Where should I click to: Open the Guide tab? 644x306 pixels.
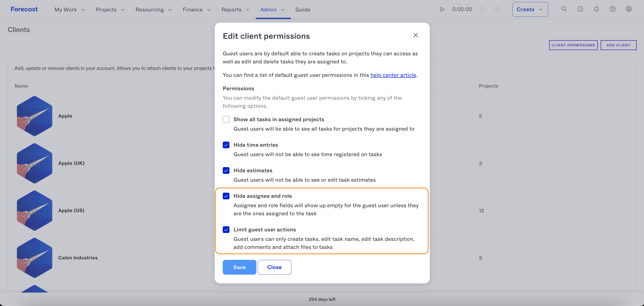click(x=303, y=9)
